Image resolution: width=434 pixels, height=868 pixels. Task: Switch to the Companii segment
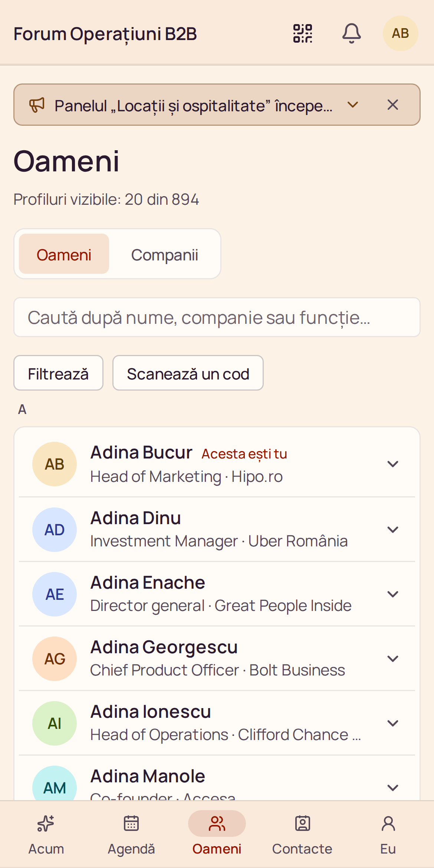point(164,255)
